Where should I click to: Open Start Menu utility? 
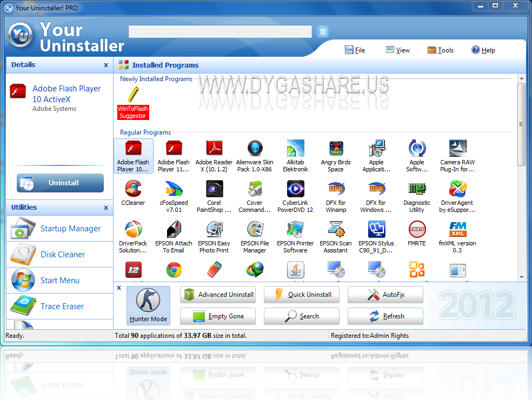pos(59,280)
